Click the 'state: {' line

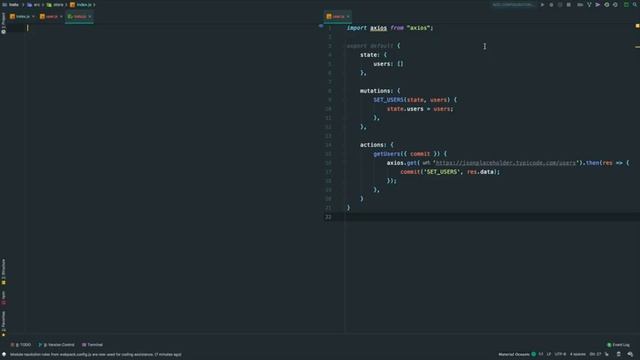pos(373,55)
